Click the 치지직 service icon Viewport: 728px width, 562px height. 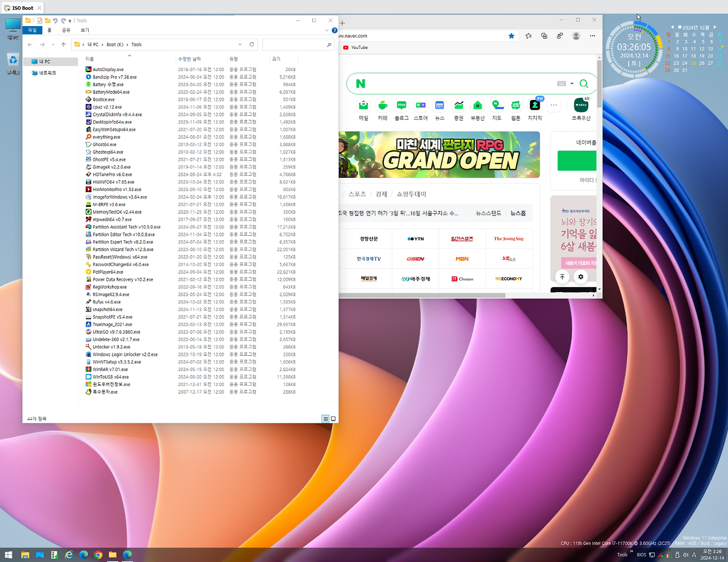click(535, 105)
